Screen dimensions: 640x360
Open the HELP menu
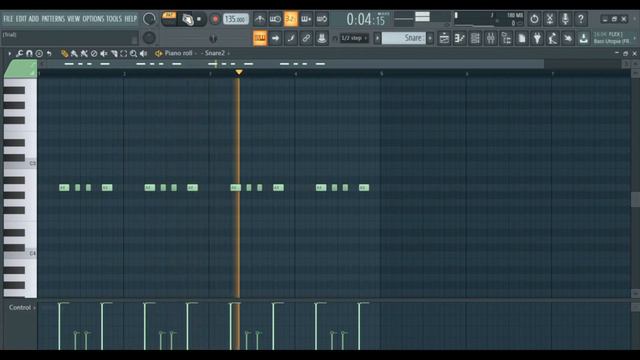(x=131, y=19)
